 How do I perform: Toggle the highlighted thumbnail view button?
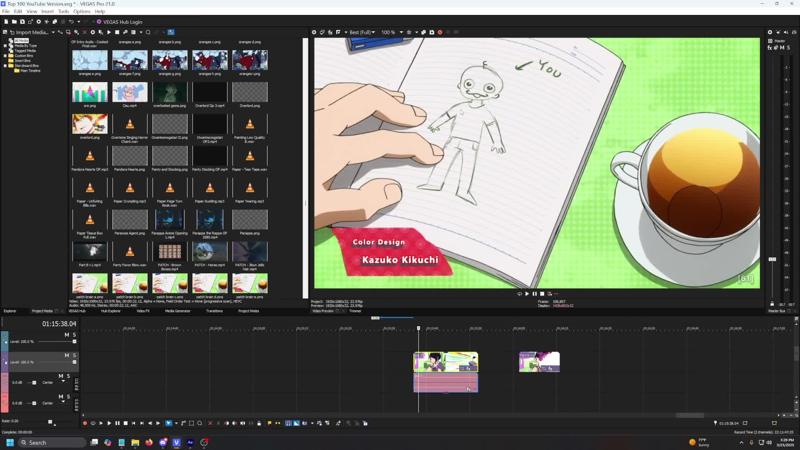pyautogui.click(x=171, y=32)
